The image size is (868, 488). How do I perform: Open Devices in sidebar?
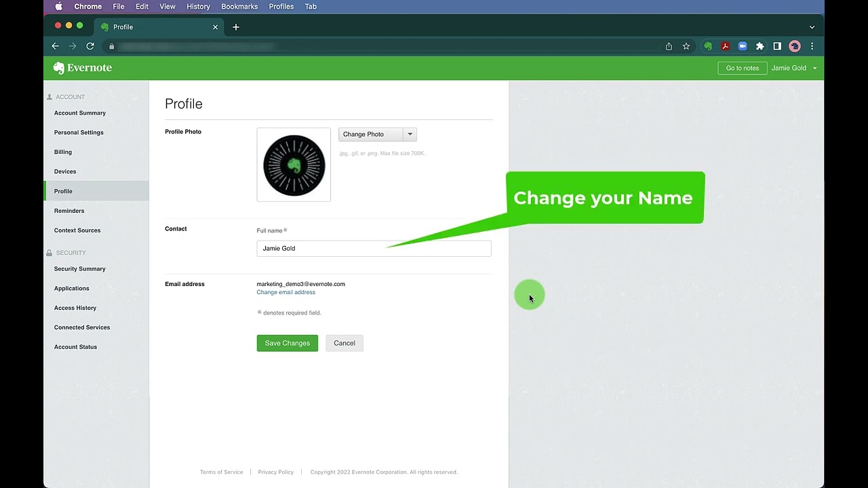coord(65,172)
